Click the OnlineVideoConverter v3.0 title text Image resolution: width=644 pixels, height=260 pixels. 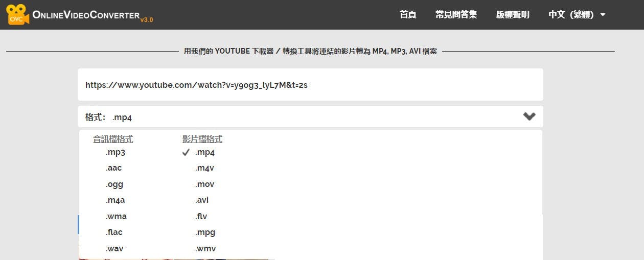tap(93, 15)
